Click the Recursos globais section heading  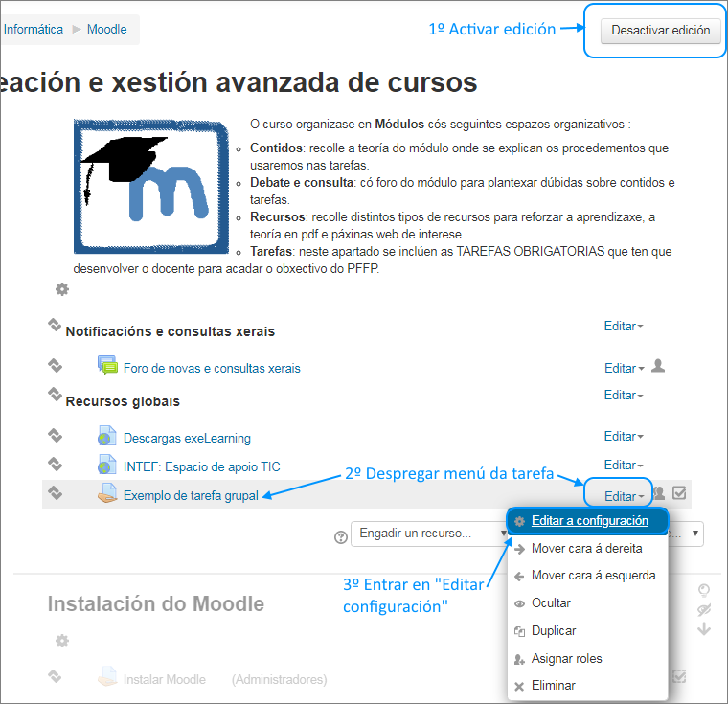click(x=123, y=401)
